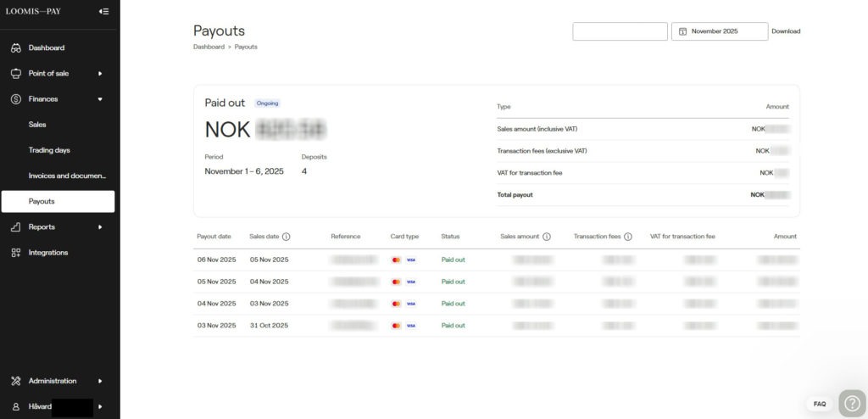Viewport: 868px width, 419px height.
Task: Click the FAQ button
Action: click(x=820, y=404)
